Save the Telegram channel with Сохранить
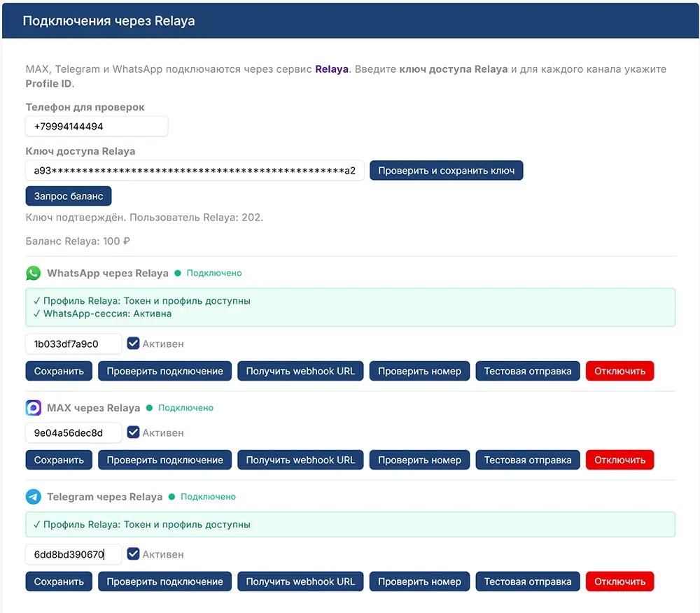Viewport: 700px width, 613px height. pos(59,582)
